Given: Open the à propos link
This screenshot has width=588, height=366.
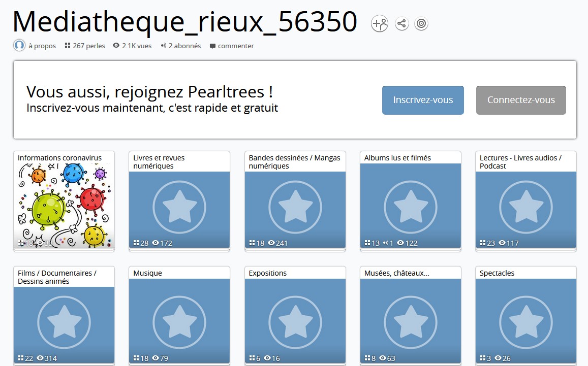Looking at the screenshot, I should pyautogui.click(x=42, y=46).
